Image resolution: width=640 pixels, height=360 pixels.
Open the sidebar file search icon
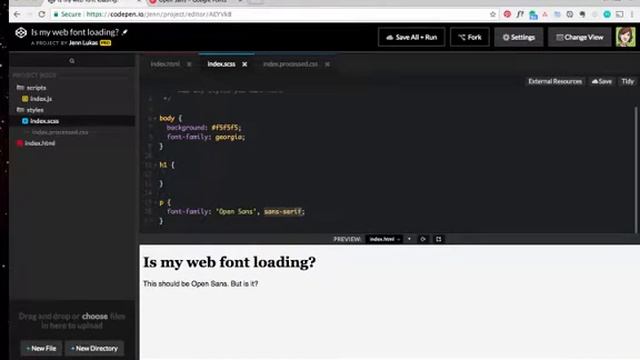(x=72, y=61)
